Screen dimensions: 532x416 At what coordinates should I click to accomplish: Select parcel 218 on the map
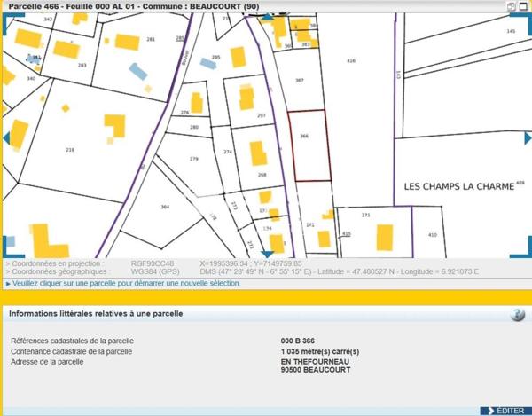70,150
